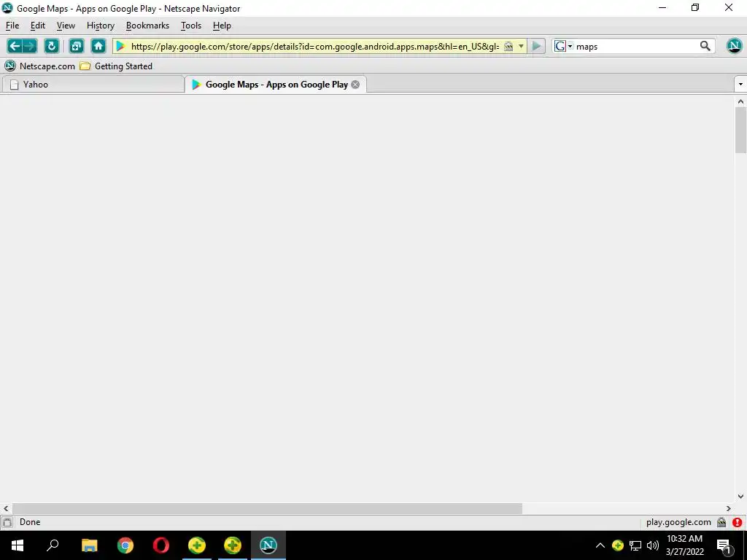This screenshot has width=747, height=560.
Task: Open the Getting Started bookmarks folder
Action: [x=116, y=66]
